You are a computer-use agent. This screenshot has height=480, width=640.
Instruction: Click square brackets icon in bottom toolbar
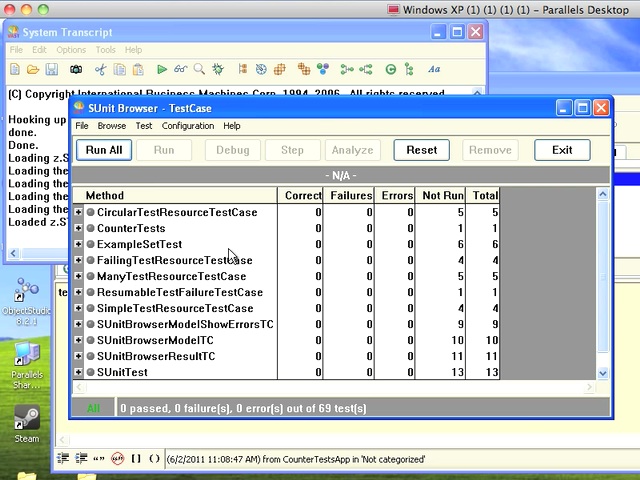(x=136, y=458)
